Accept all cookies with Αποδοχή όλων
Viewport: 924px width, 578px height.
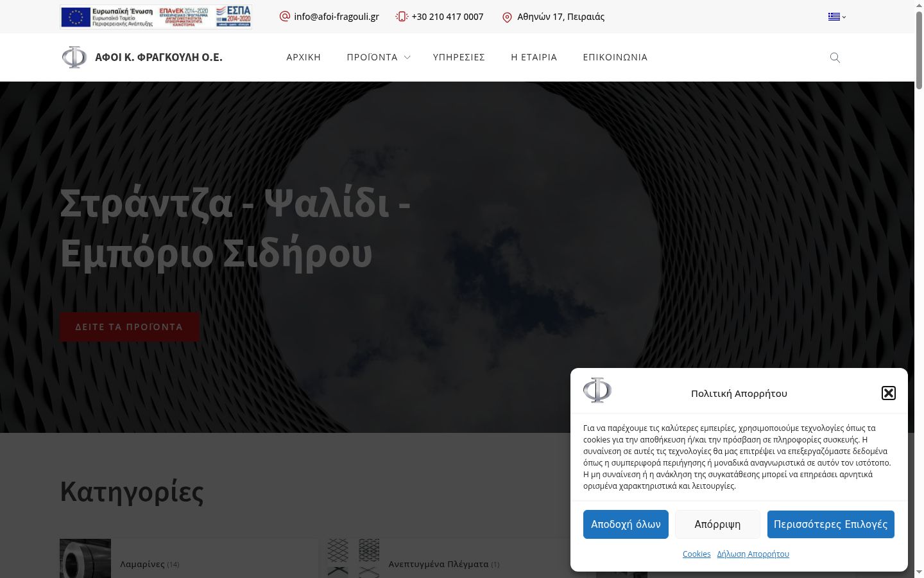[626, 524]
